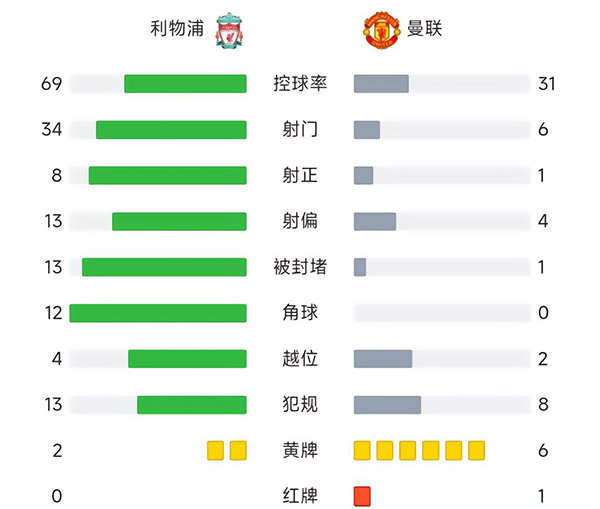Image resolution: width=600 pixels, height=509 pixels.
Task: Click Liverpool's full green 角球 bar
Action: tap(158, 313)
